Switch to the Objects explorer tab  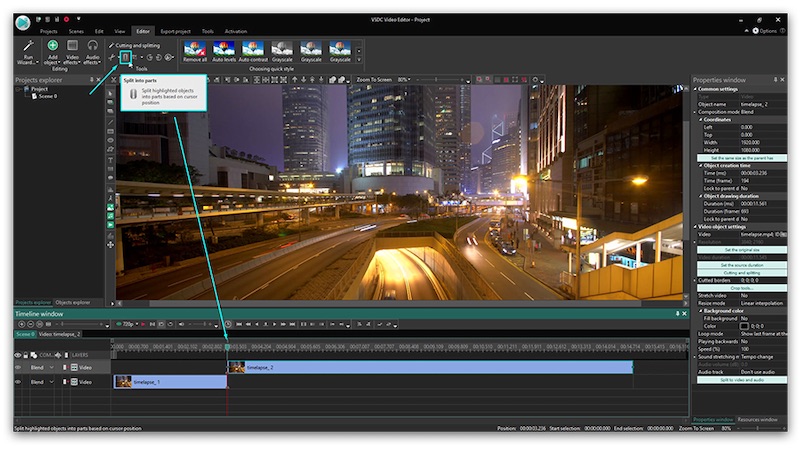coord(72,303)
